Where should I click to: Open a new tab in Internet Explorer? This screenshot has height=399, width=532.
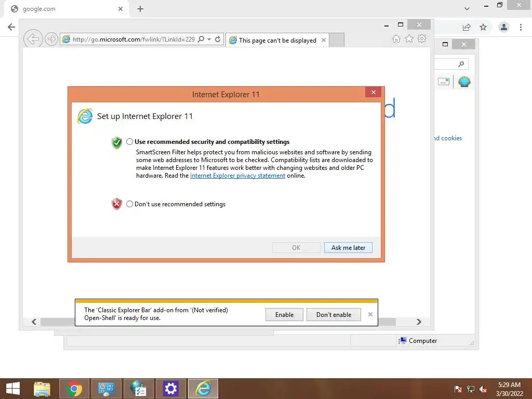point(337,40)
